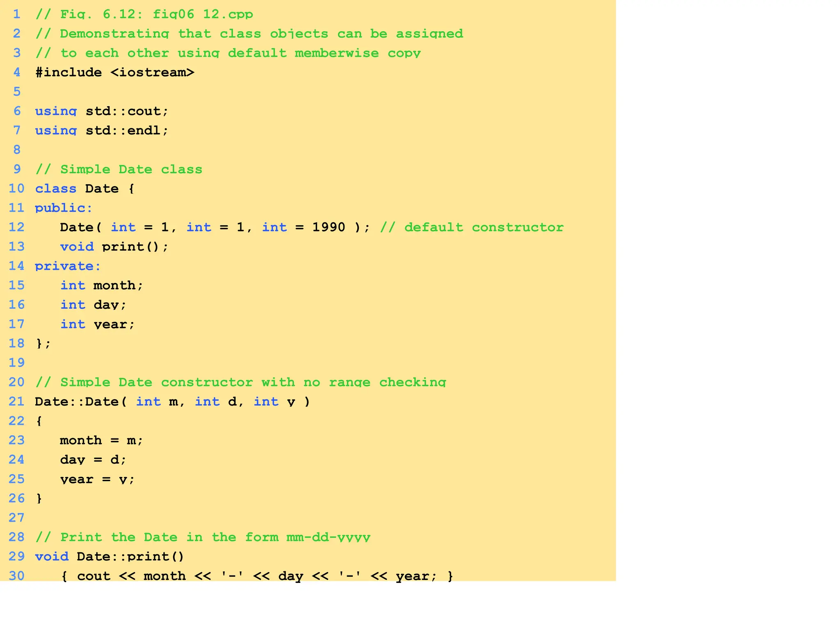Image resolution: width=840 pixels, height=630 pixels.
Task: Click line number 1 in the gutter
Action: pos(16,14)
